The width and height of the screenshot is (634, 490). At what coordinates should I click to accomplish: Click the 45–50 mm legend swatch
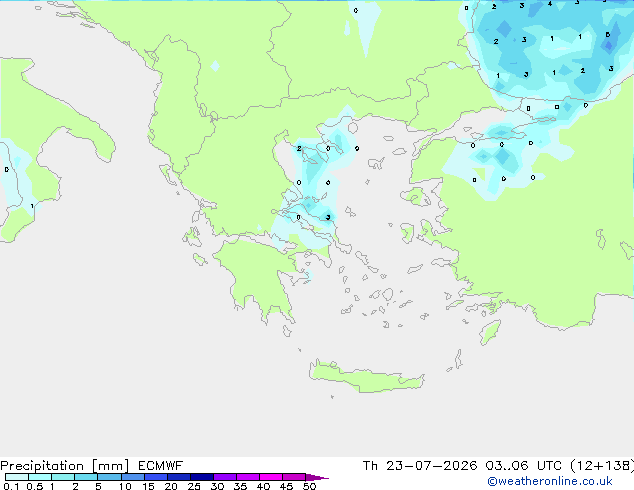point(294,477)
